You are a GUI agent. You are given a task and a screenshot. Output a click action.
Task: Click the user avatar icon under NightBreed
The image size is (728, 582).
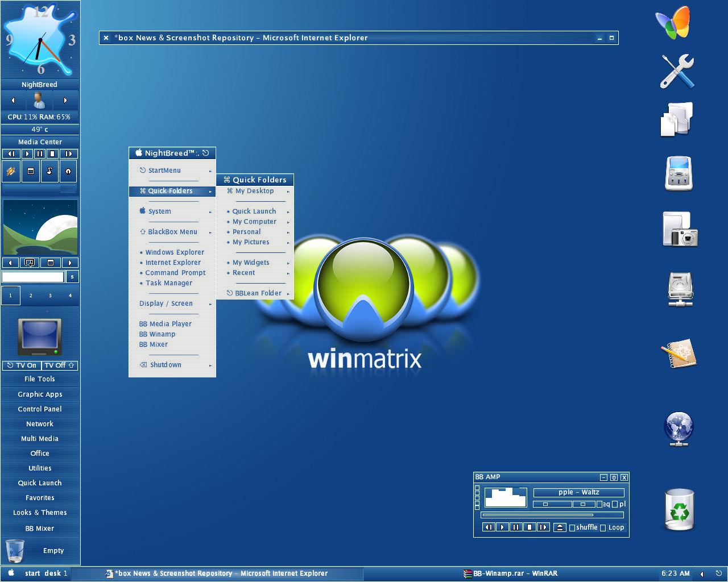click(x=39, y=101)
